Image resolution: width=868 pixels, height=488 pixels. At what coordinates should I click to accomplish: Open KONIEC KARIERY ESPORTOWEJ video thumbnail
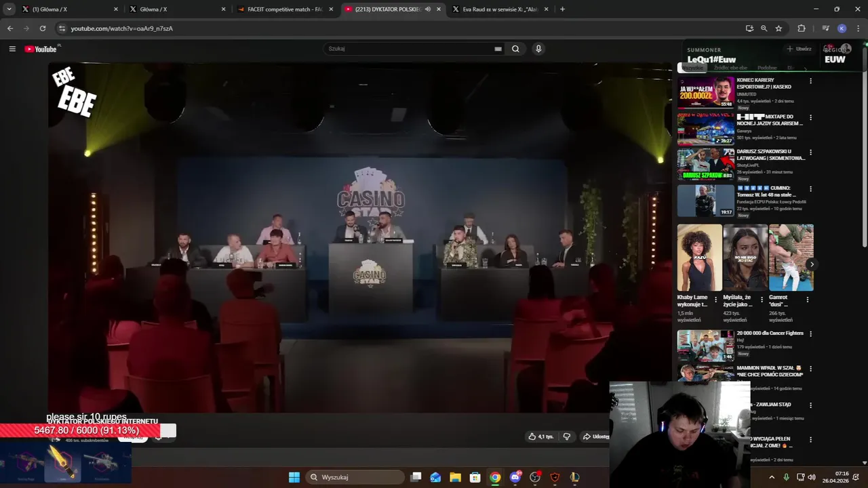click(x=706, y=92)
